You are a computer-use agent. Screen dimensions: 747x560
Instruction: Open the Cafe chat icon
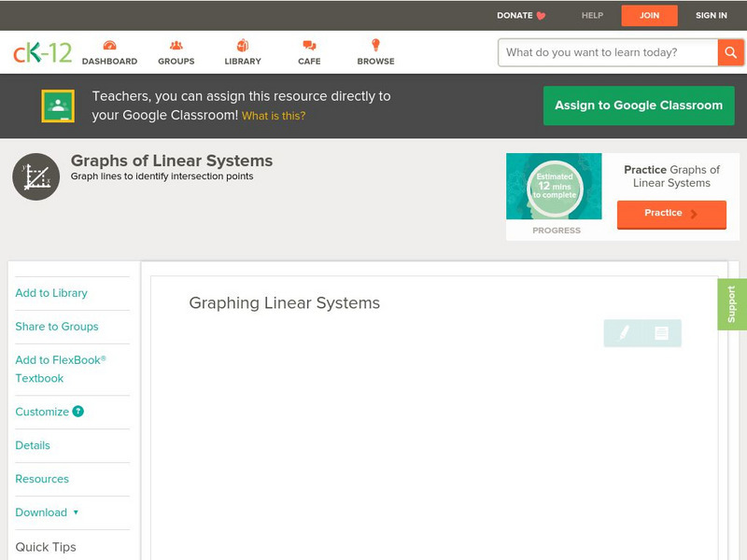[309, 46]
